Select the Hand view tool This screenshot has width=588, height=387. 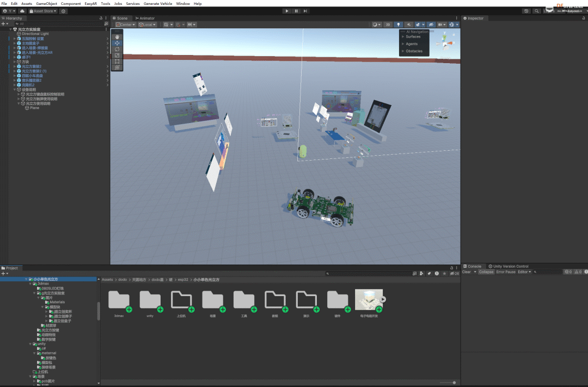tap(117, 37)
